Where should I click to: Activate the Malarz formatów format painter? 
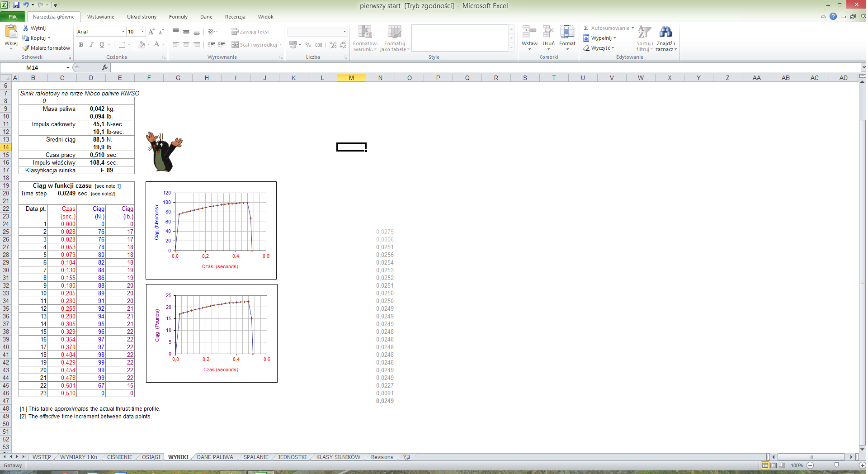click(x=26, y=48)
